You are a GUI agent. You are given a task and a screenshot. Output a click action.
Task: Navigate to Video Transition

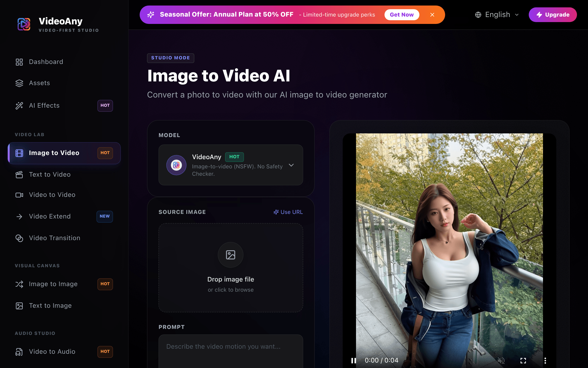(x=64, y=238)
